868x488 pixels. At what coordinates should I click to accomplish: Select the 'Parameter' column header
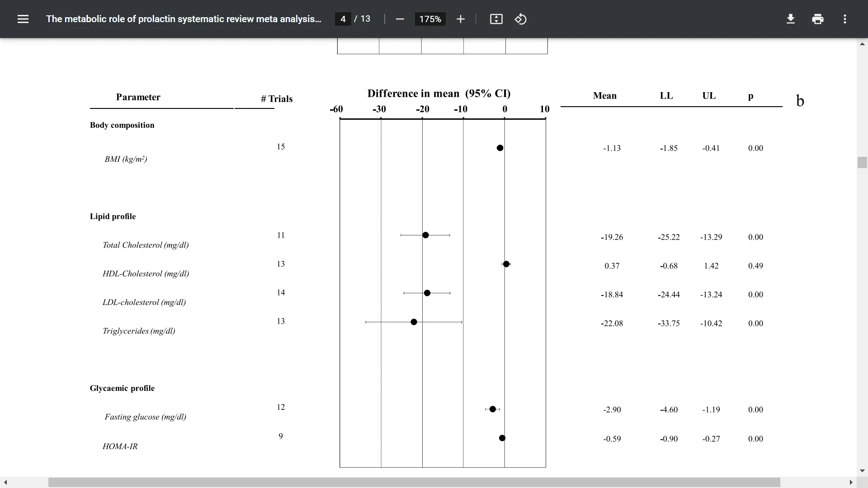click(x=138, y=97)
